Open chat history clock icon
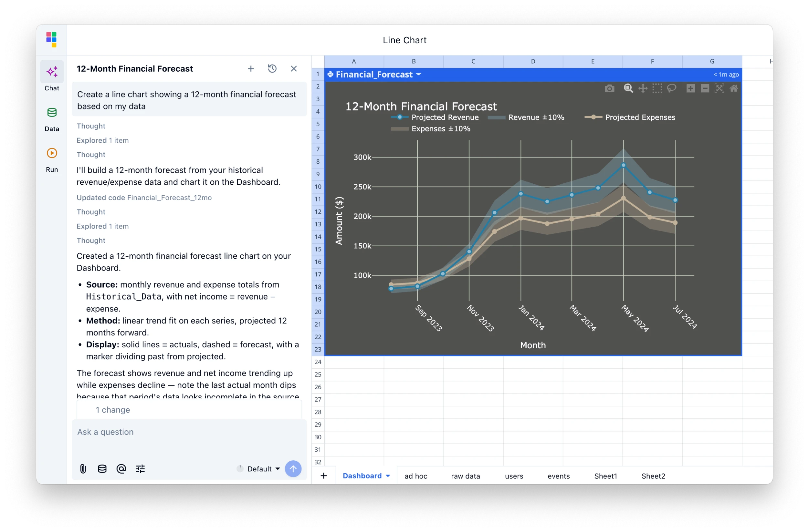Image resolution: width=809 pixels, height=532 pixels. tap(272, 69)
